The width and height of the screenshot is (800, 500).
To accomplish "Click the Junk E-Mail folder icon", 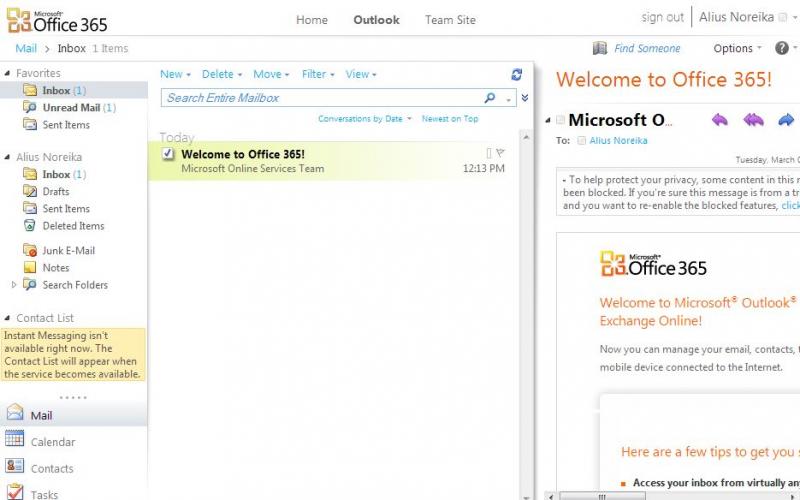I will pos(30,251).
